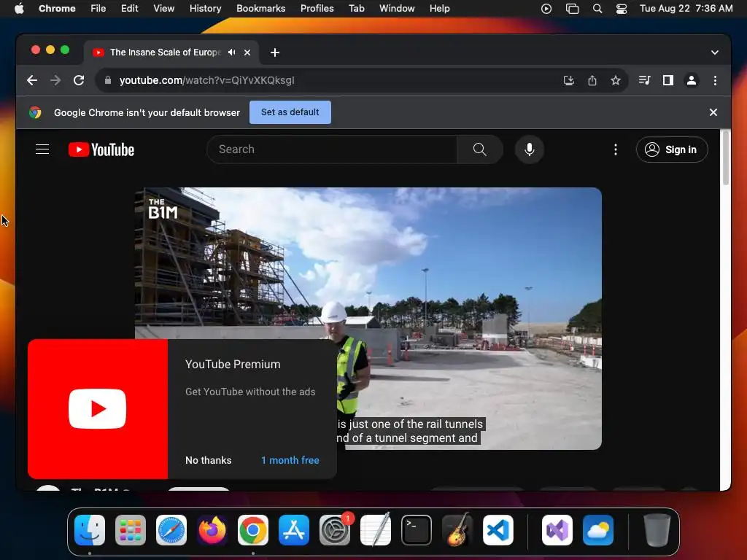This screenshot has width=747, height=560.
Task: Mute the tab using the speaker icon
Action: [231, 52]
